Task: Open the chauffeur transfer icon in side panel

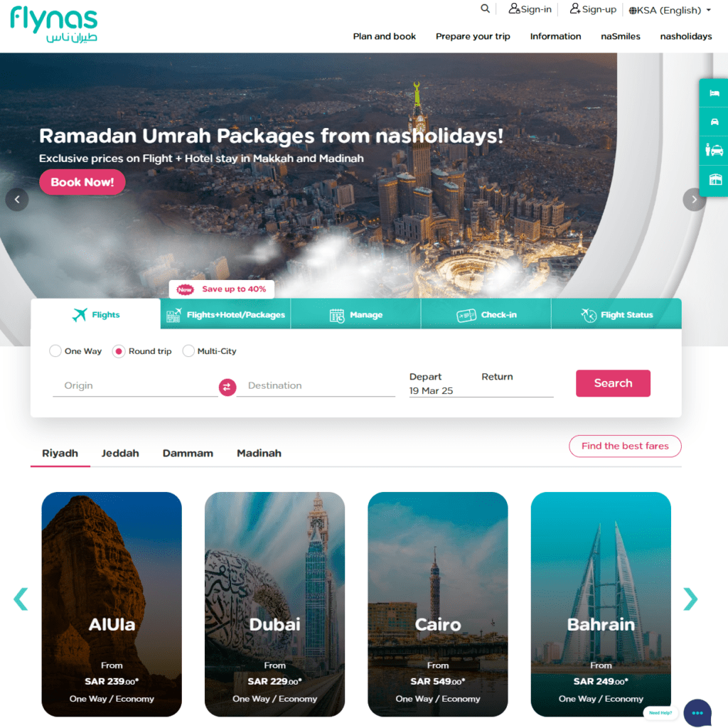Action: (714, 151)
